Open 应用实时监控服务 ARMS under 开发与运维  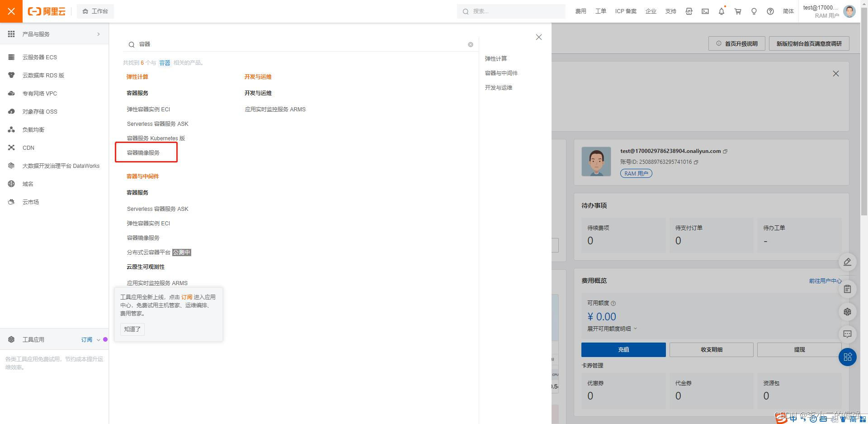(275, 109)
